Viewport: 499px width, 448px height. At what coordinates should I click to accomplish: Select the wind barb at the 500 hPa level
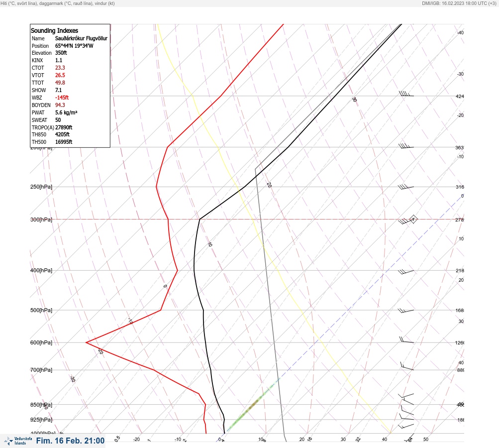point(406,310)
